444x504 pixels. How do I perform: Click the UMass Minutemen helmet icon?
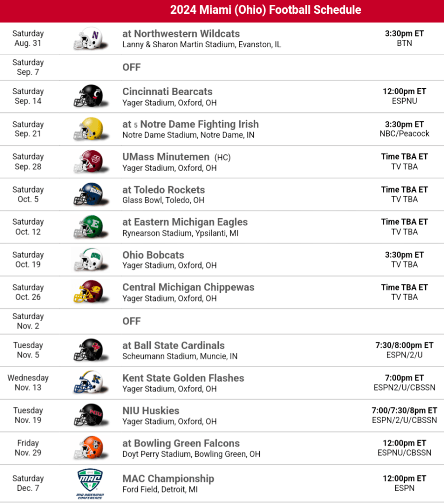[88, 162]
